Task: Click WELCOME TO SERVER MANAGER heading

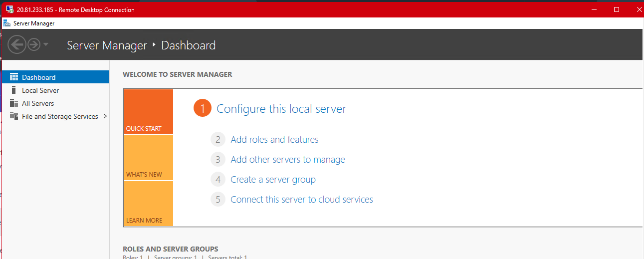Action: [x=178, y=74]
